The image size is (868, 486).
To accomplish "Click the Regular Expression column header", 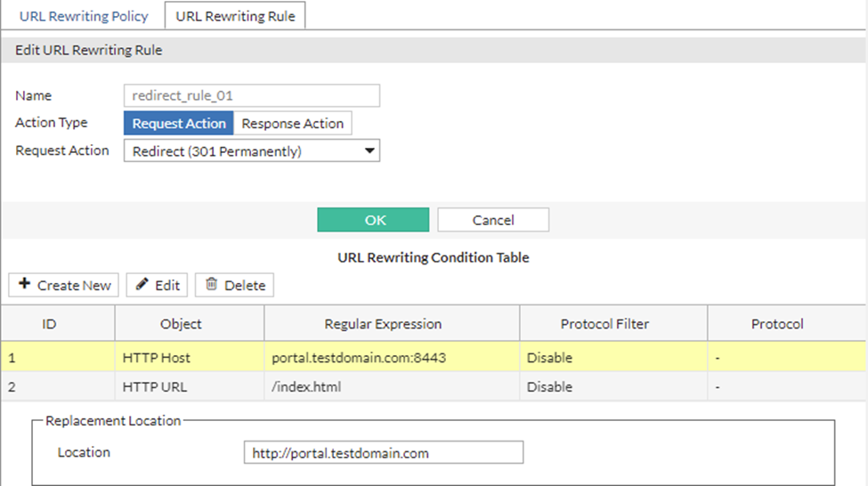I will [383, 324].
